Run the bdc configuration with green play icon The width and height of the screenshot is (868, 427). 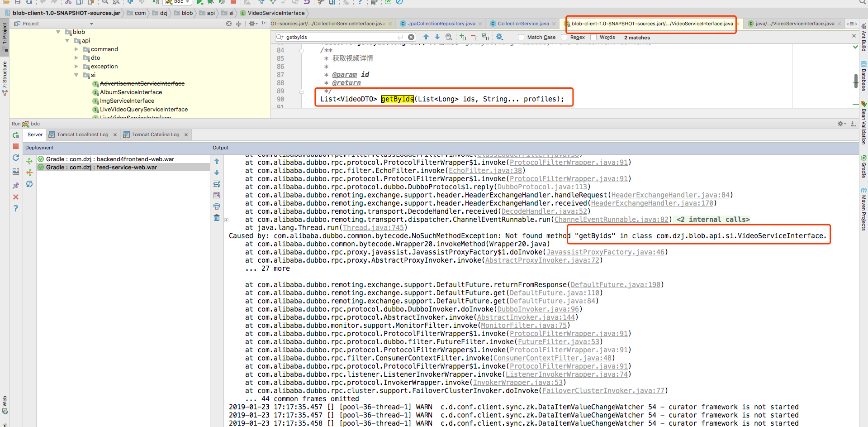199,2
